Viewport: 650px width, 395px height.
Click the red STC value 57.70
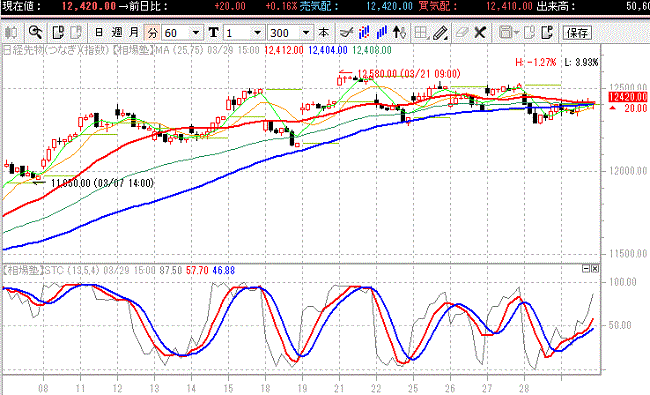[197, 271]
